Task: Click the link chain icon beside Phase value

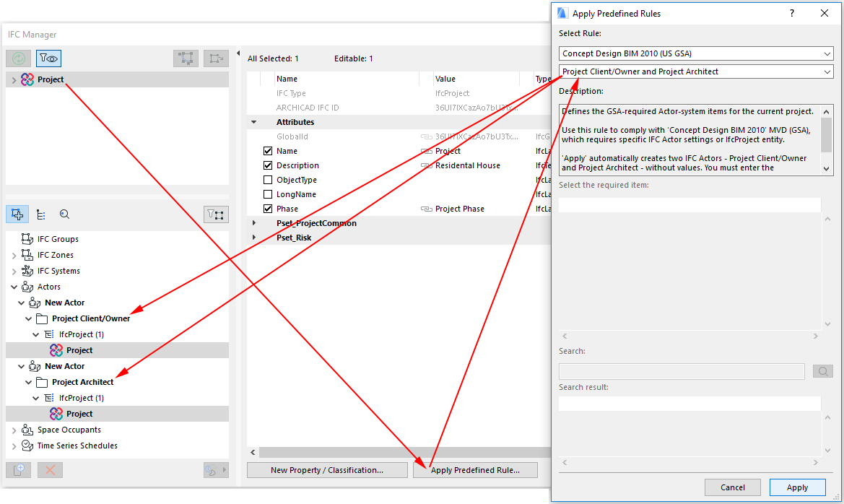Action: (x=426, y=209)
